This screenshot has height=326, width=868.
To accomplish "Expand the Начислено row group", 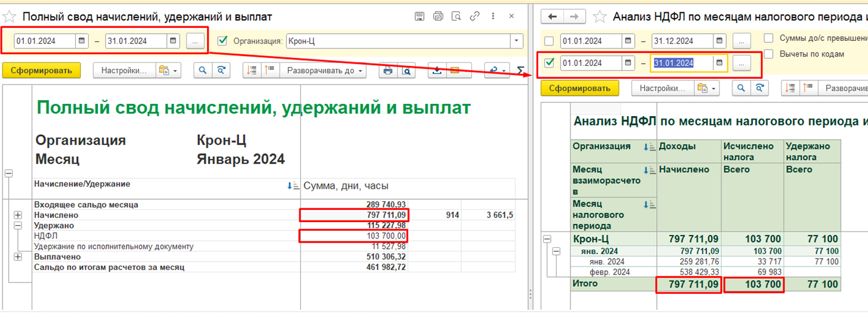I will click(17, 215).
